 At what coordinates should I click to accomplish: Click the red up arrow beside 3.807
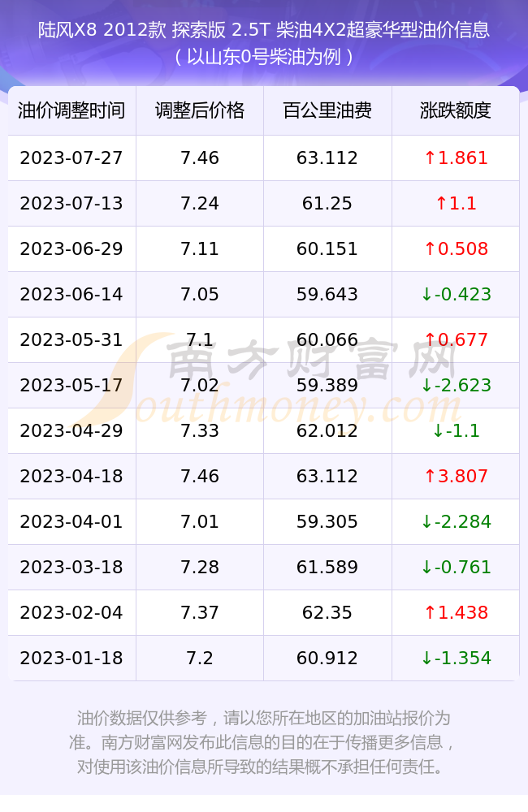click(x=430, y=476)
